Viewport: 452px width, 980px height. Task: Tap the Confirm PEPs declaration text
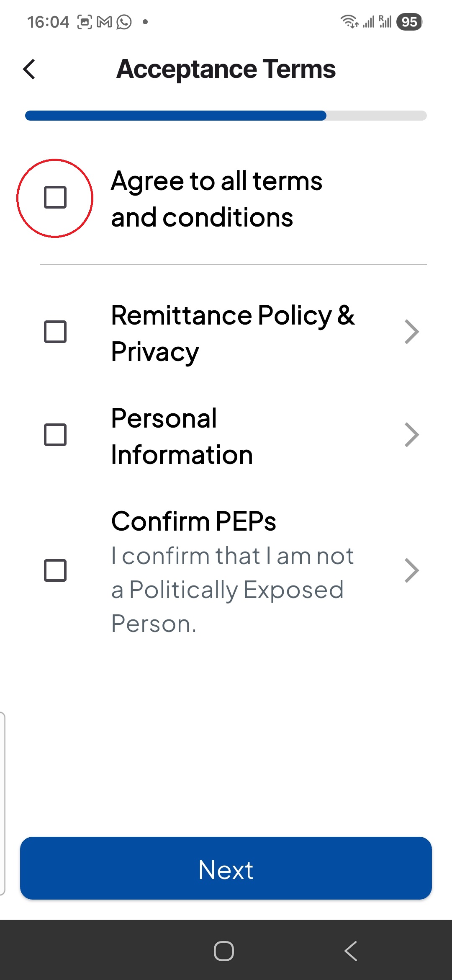pos(232,590)
